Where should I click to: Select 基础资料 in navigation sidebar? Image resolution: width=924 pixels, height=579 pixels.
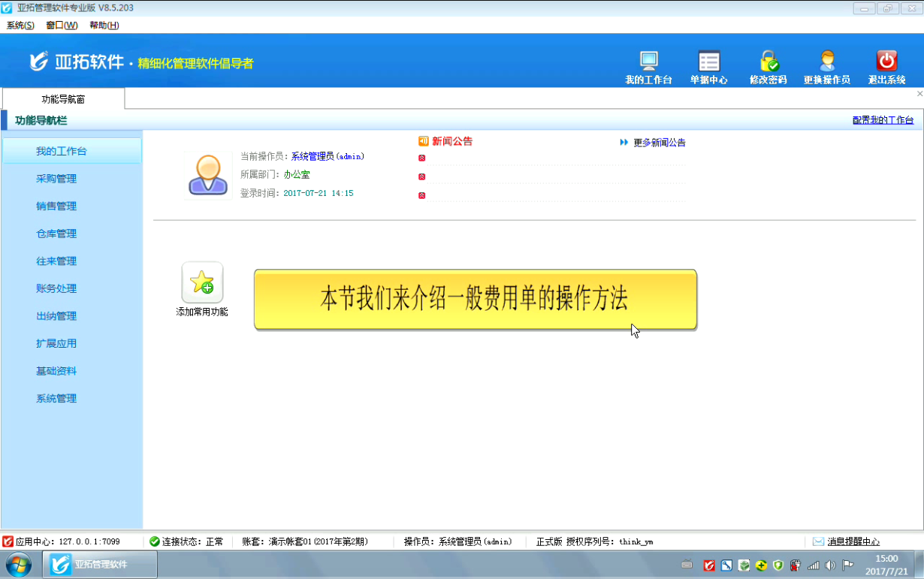point(56,371)
